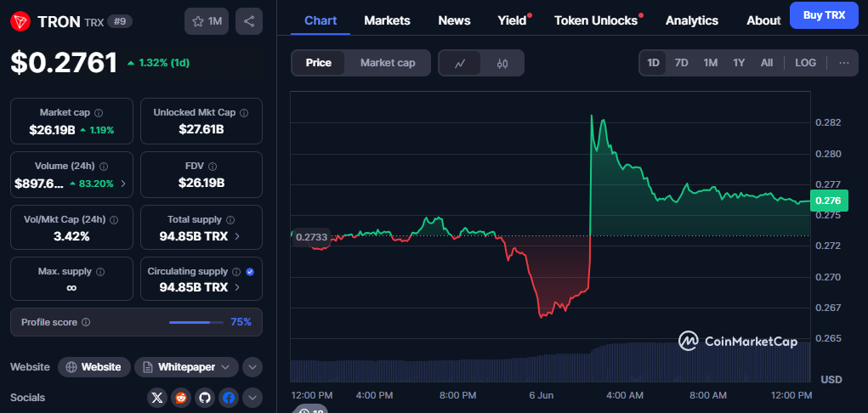Click the Buy TRX button
Image resolution: width=868 pixels, height=413 pixels.
click(824, 15)
